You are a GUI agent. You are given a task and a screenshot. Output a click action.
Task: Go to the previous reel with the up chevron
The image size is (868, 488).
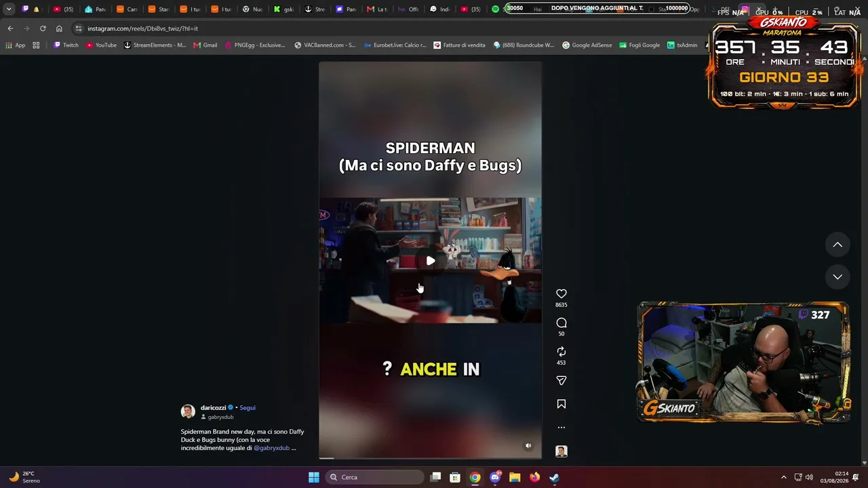click(x=837, y=245)
